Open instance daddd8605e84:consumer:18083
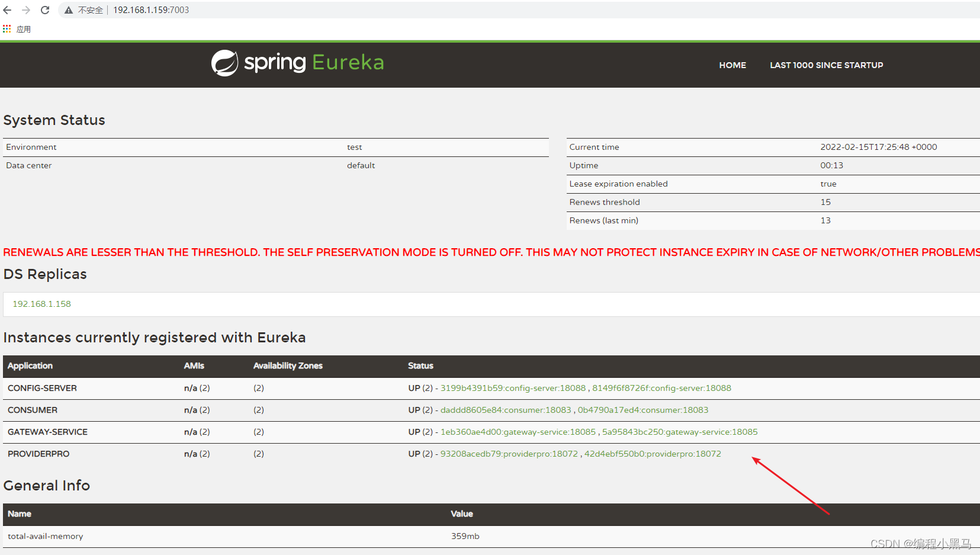Viewport: 980px width, 555px height. tap(506, 410)
